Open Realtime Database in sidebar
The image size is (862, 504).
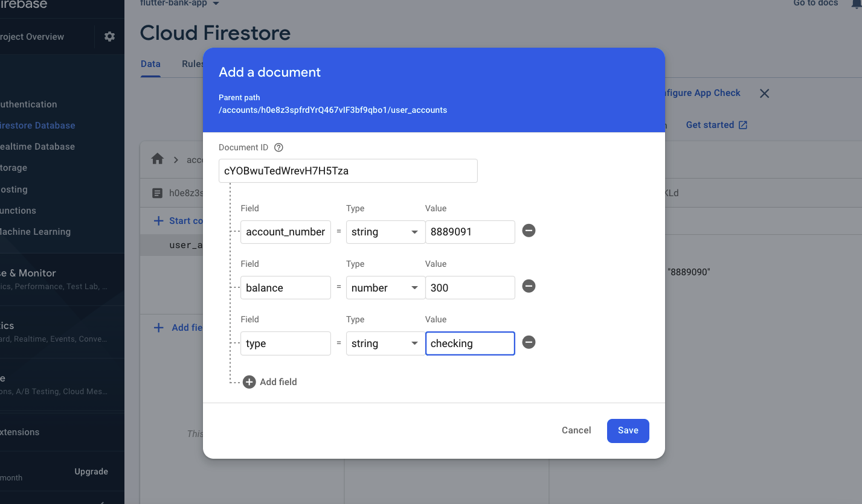pyautogui.click(x=37, y=147)
